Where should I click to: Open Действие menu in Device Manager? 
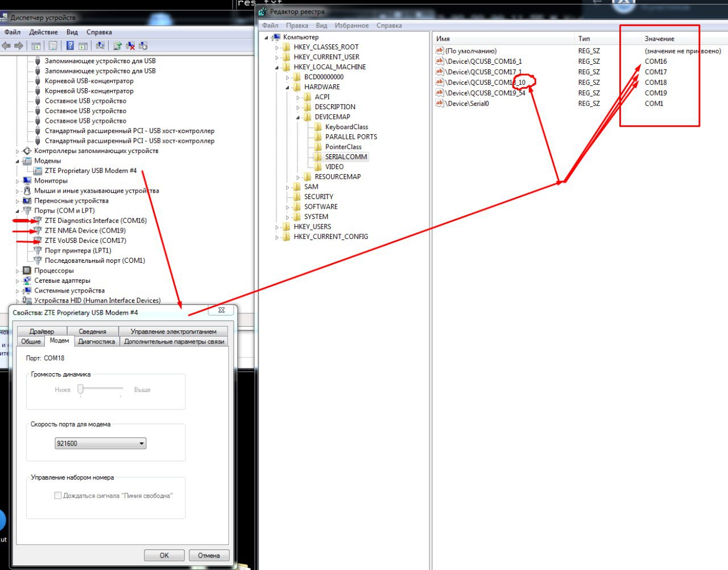43,32
